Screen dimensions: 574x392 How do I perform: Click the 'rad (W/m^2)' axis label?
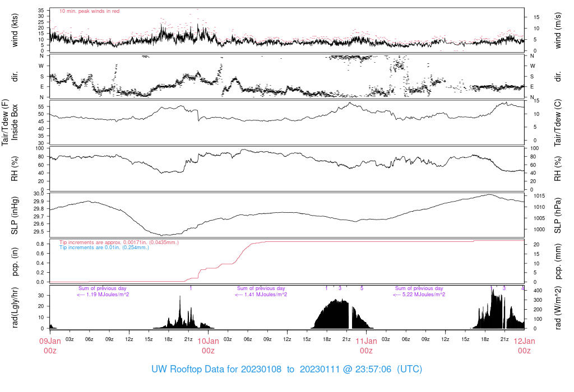558,307
